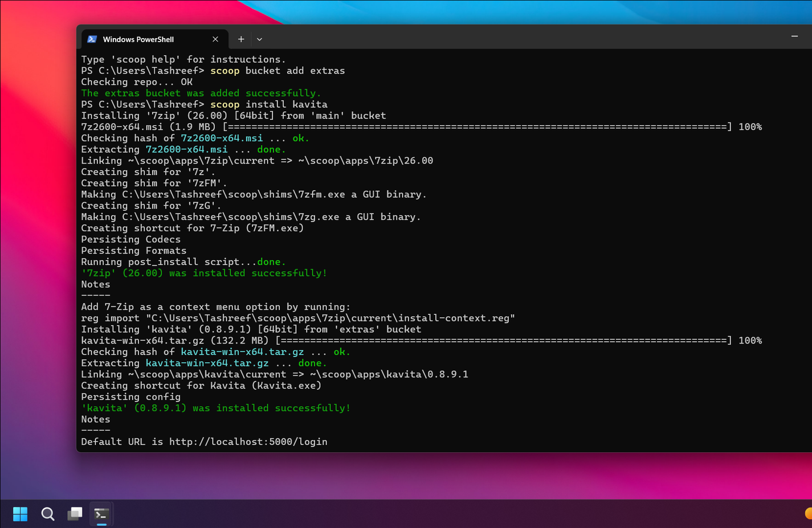Image resolution: width=812 pixels, height=528 pixels.
Task: Click "Type 'scoop help' for instructions." line
Action: (183, 59)
